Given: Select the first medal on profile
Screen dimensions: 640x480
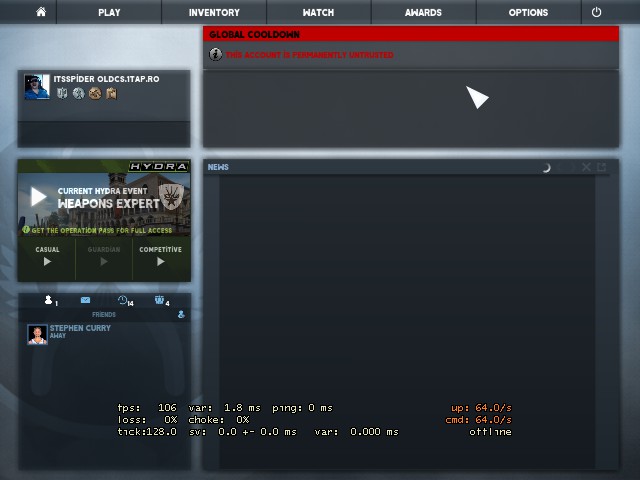Looking at the screenshot, I should point(62,93).
